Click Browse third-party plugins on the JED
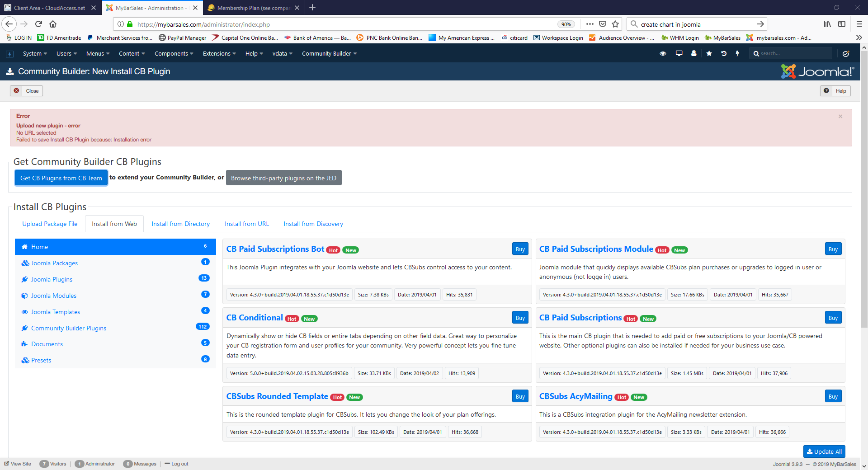 [283, 178]
